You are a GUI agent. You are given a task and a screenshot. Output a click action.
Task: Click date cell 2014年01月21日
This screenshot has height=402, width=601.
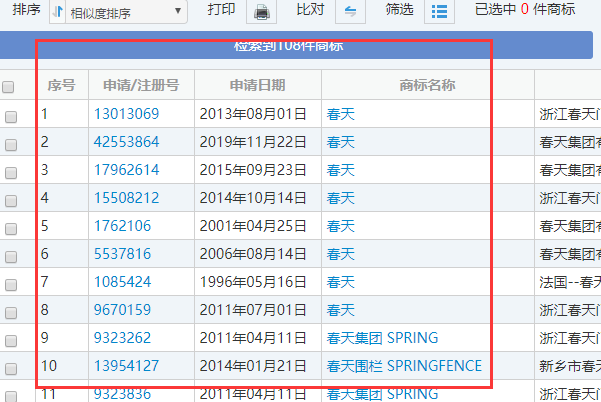(x=253, y=366)
